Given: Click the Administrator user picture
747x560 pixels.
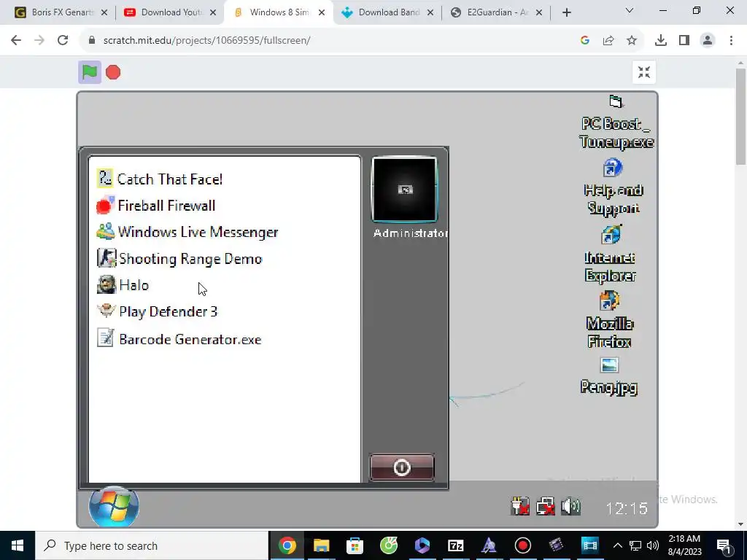Looking at the screenshot, I should (x=404, y=190).
